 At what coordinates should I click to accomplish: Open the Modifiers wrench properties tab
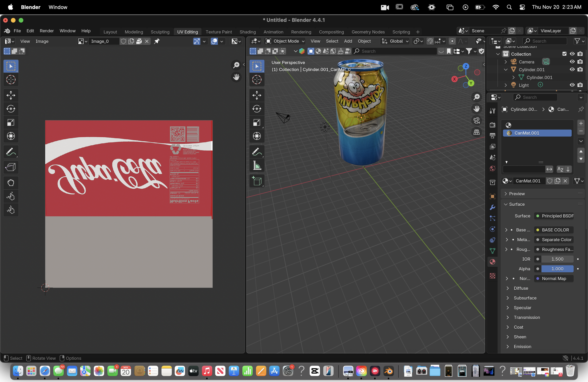click(x=492, y=207)
